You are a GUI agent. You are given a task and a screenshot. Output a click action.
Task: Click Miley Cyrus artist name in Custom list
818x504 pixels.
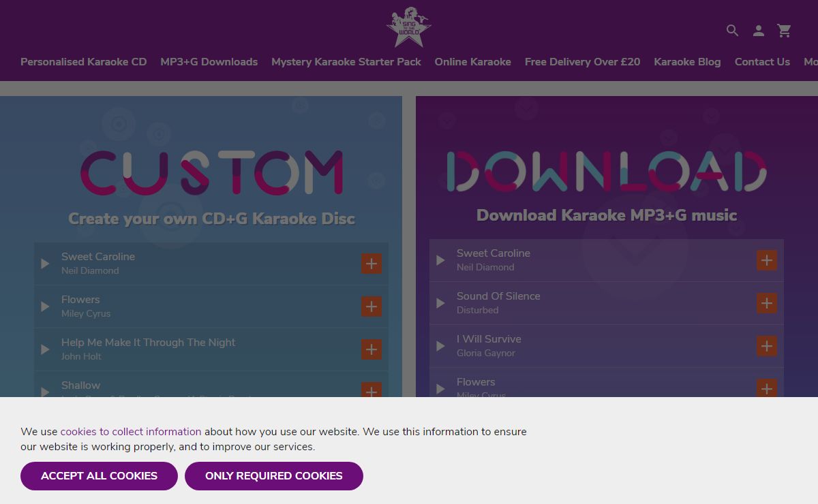click(x=86, y=313)
